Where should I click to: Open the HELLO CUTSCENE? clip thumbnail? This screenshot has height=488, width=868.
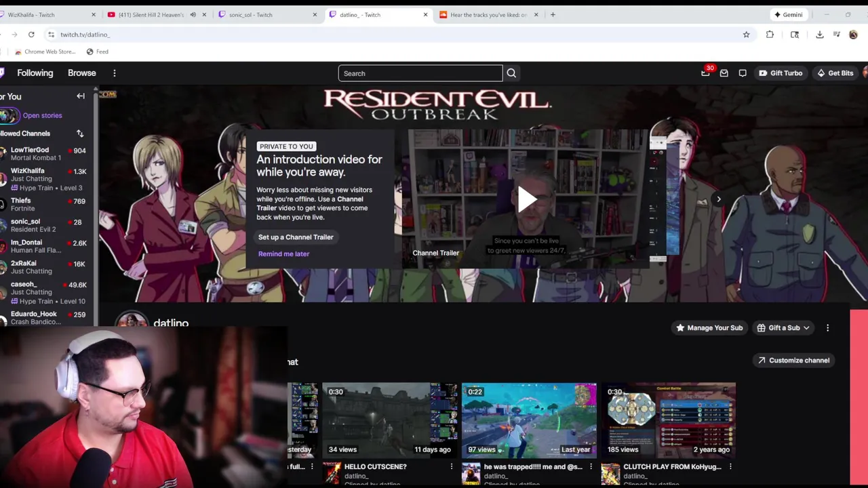point(390,420)
